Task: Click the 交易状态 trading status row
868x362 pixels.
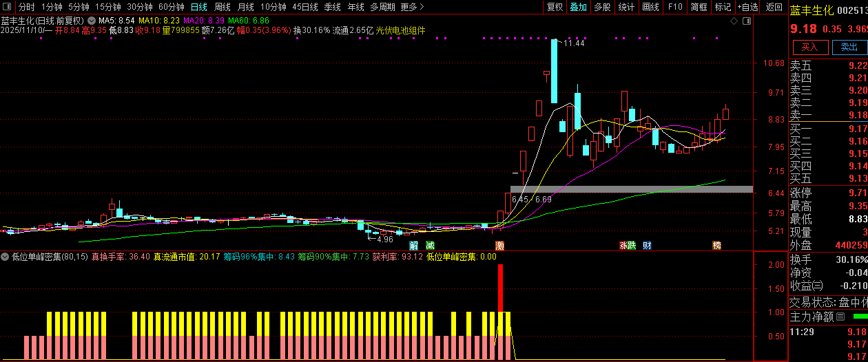Action: pos(828,301)
